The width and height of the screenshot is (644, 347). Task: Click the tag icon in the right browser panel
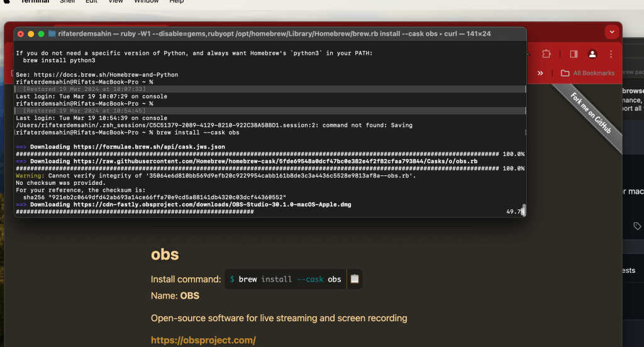(637, 226)
